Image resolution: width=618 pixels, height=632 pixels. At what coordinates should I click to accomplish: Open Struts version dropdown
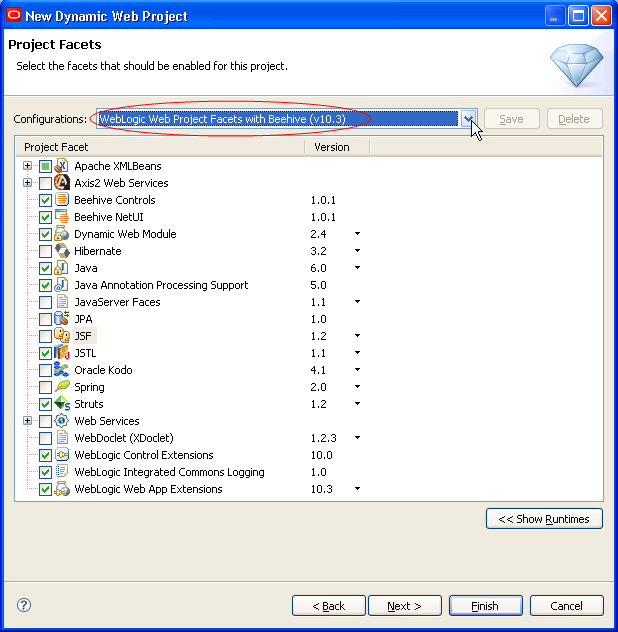[x=357, y=403]
